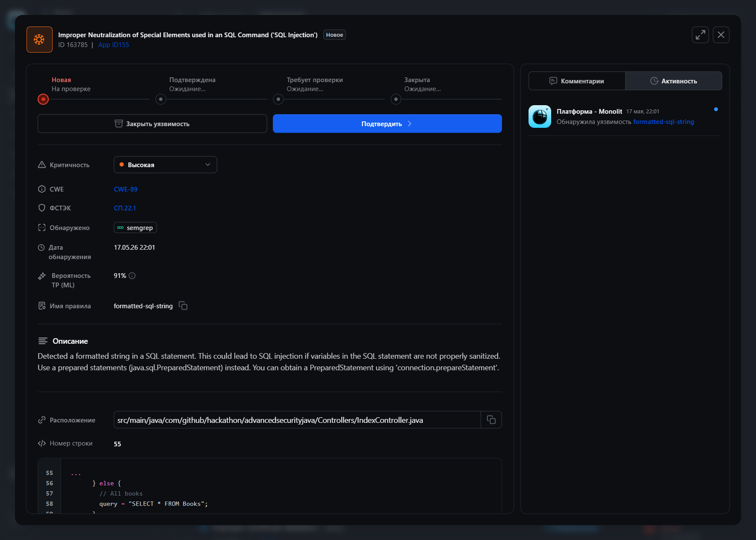This screenshot has width=756, height=540.
Task: Click the Номер строки code icon
Action: [x=42, y=443]
